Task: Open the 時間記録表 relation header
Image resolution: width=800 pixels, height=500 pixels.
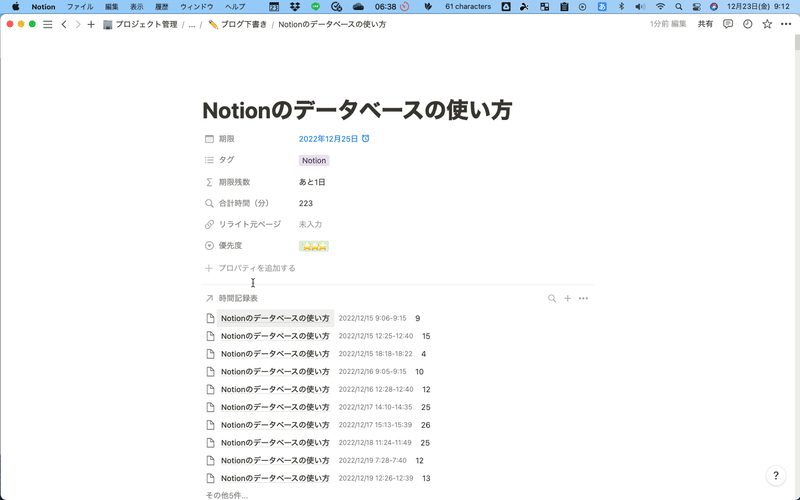Action: tap(232, 298)
